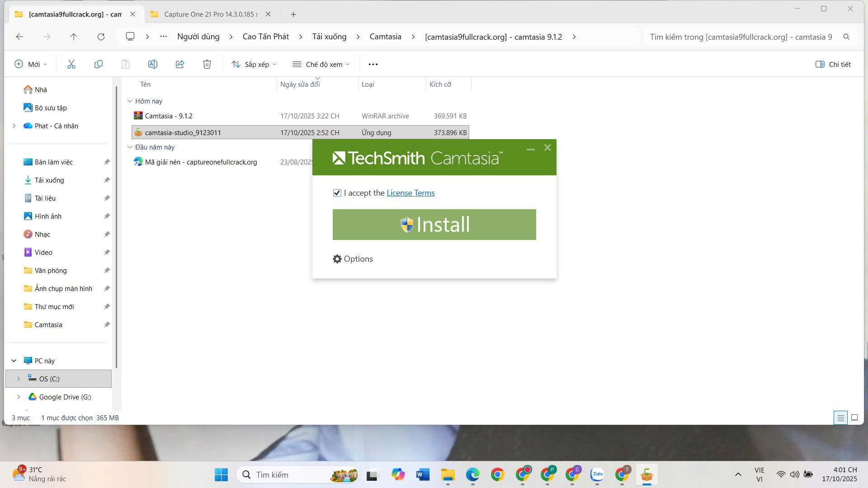Open Zalo from the taskbar
The image size is (868, 488).
[597, 474]
